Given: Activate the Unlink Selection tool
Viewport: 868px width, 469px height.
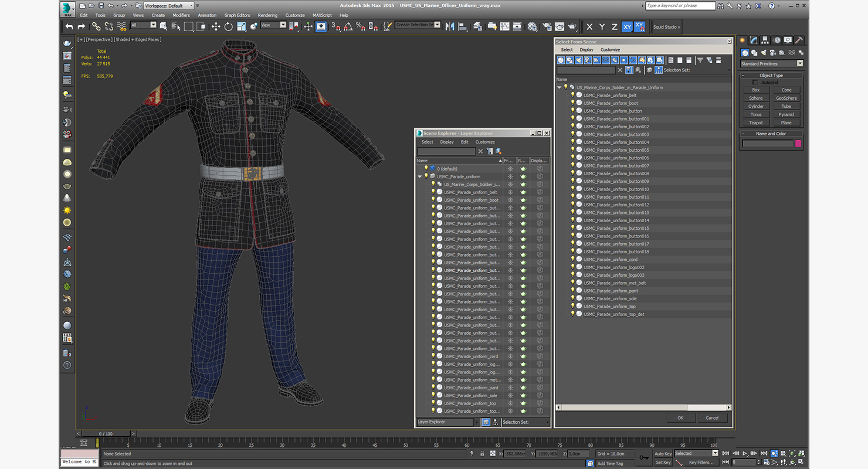Looking at the screenshot, I should 109,26.
